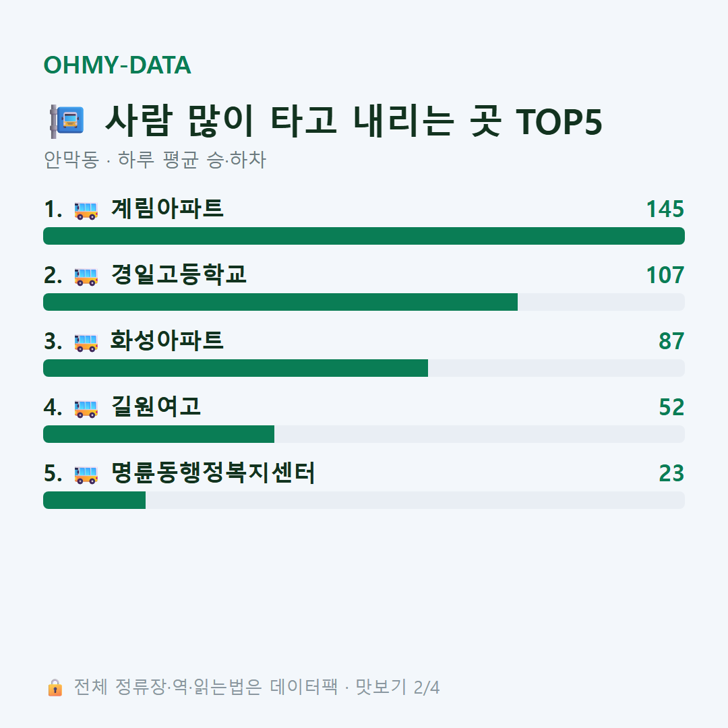The height and width of the screenshot is (728, 728).
Task: Click the bus stop sign icon in title
Action: pyautogui.click(x=67, y=121)
